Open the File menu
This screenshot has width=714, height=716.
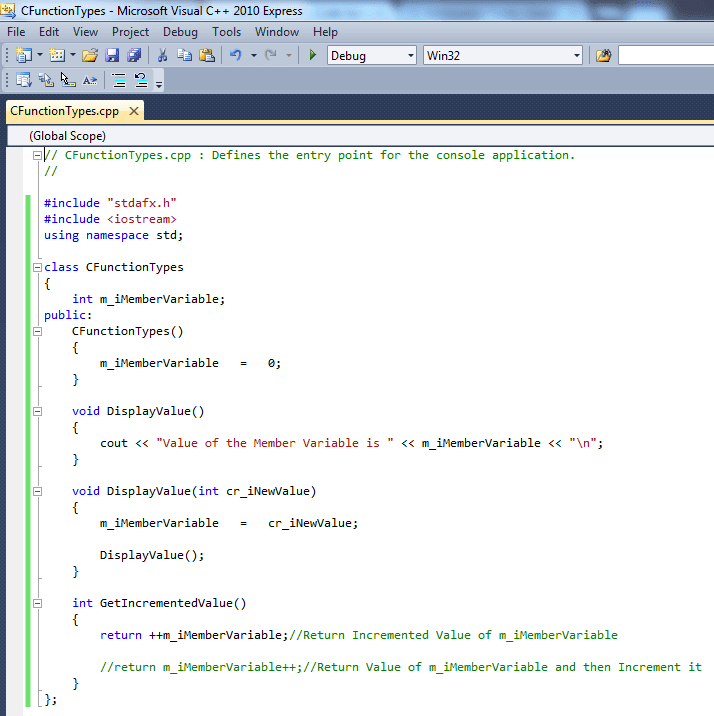click(16, 32)
